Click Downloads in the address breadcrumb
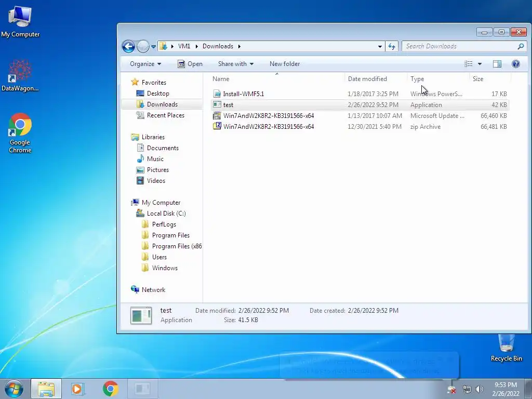This screenshot has height=399, width=532. (x=218, y=46)
